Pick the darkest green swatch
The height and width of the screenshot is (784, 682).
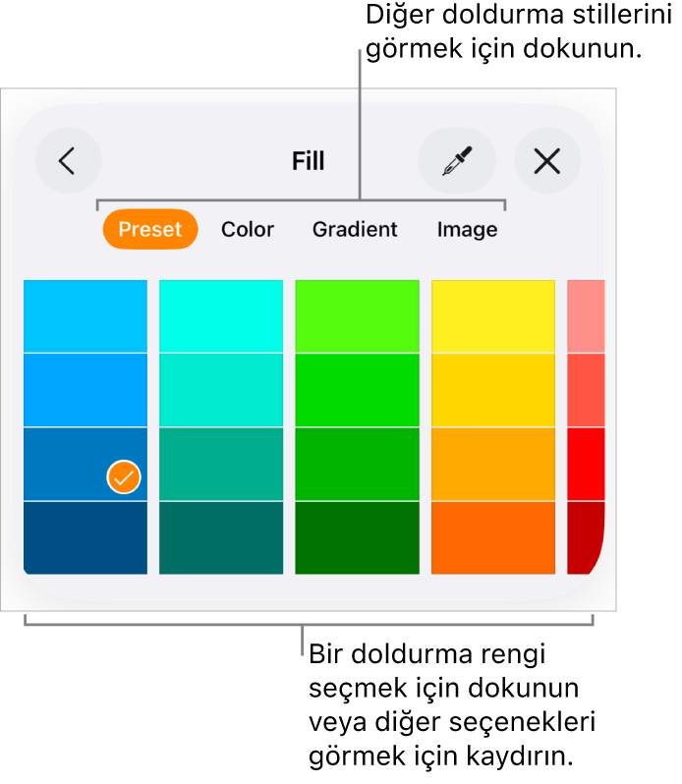point(357,537)
